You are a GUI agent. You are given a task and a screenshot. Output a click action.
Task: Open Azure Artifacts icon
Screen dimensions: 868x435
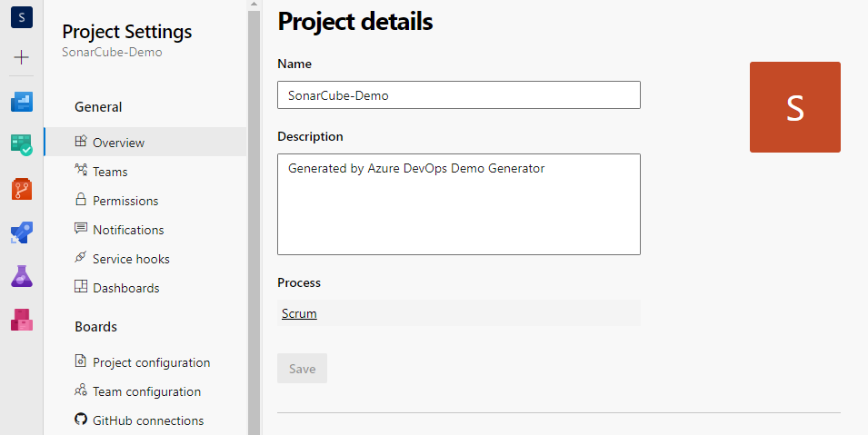(22, 320)
